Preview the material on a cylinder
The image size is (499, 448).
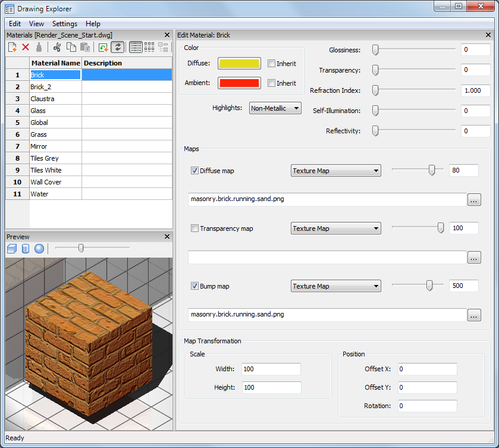point(26,249)
